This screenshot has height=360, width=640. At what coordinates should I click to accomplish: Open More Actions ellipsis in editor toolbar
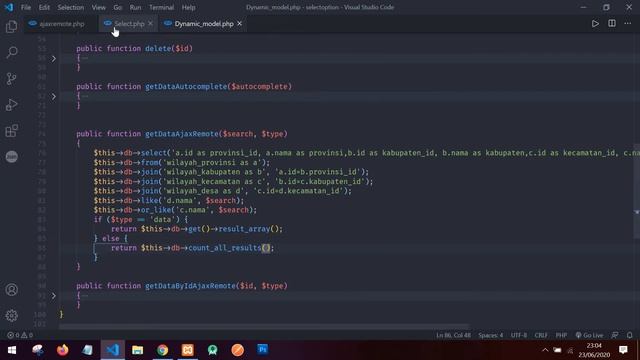pyautogui.click(x=628, y=24)
